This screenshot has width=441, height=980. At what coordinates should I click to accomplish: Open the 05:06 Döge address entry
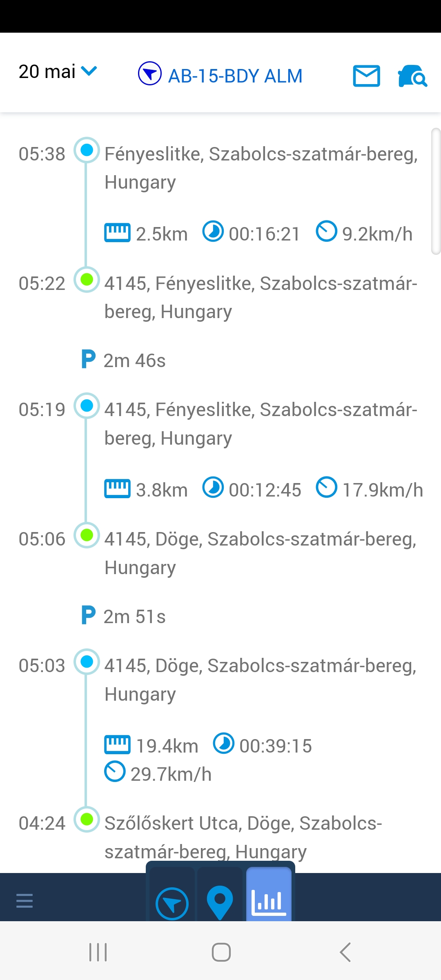pyautogui.click(x=260, y=553)
